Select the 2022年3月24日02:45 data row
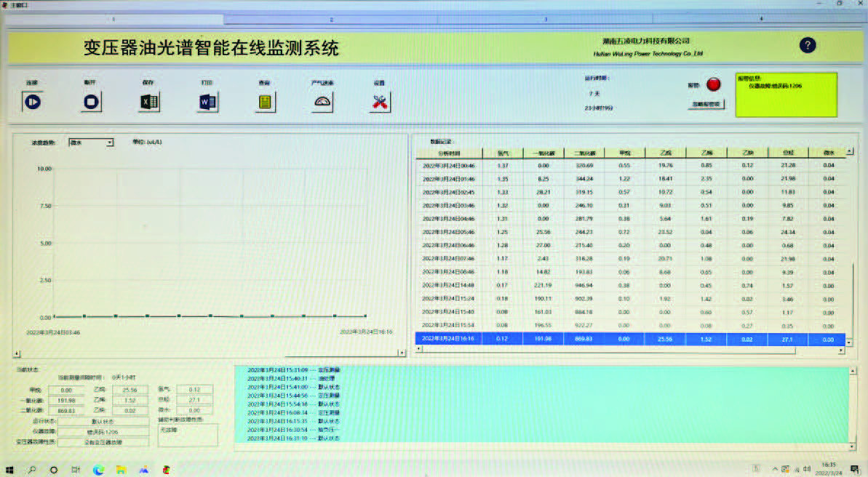The width and height of the screenshot is (868, 477). (x=631, y=192)
